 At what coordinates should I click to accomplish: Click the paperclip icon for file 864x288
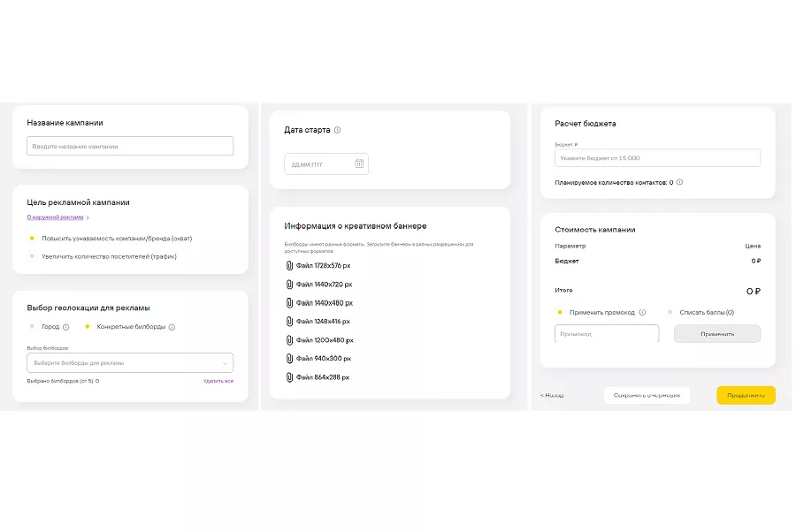pos(289,377)
